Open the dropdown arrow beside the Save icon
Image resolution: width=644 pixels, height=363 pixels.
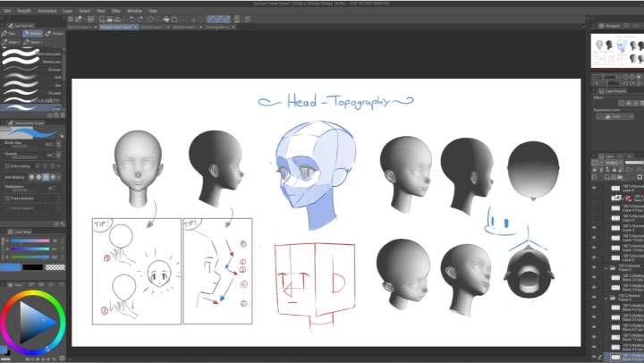click(x=123, y=20)
